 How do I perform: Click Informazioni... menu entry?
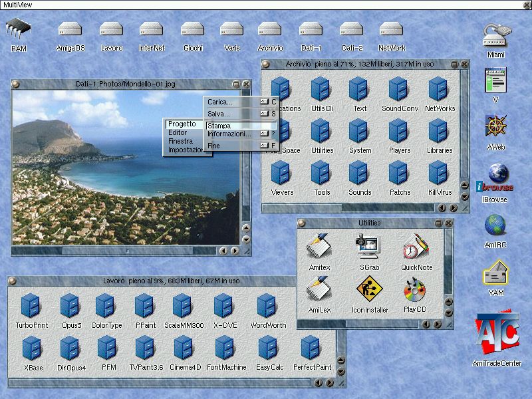[x=229, y=134]
